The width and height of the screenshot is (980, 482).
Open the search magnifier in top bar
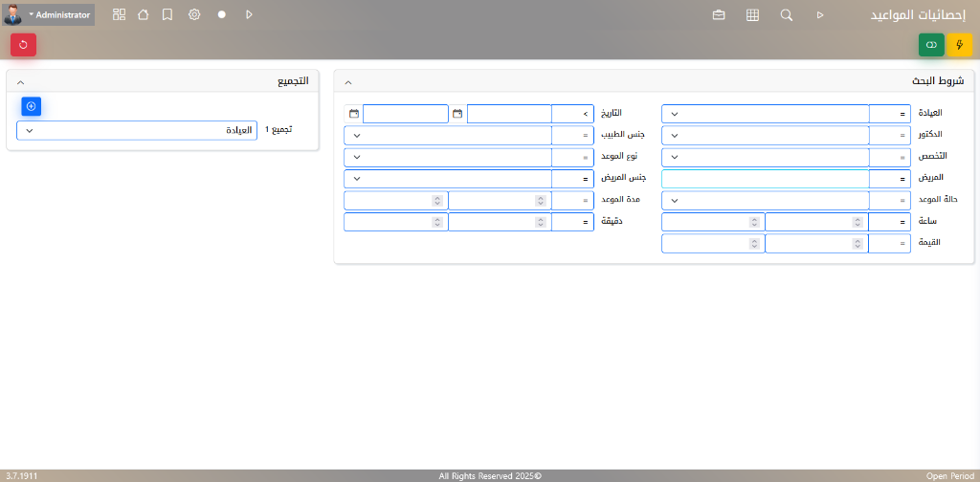click(786, 15)
